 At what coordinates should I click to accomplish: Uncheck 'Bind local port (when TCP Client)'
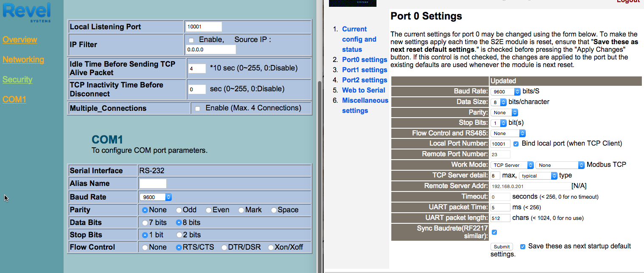516,144
